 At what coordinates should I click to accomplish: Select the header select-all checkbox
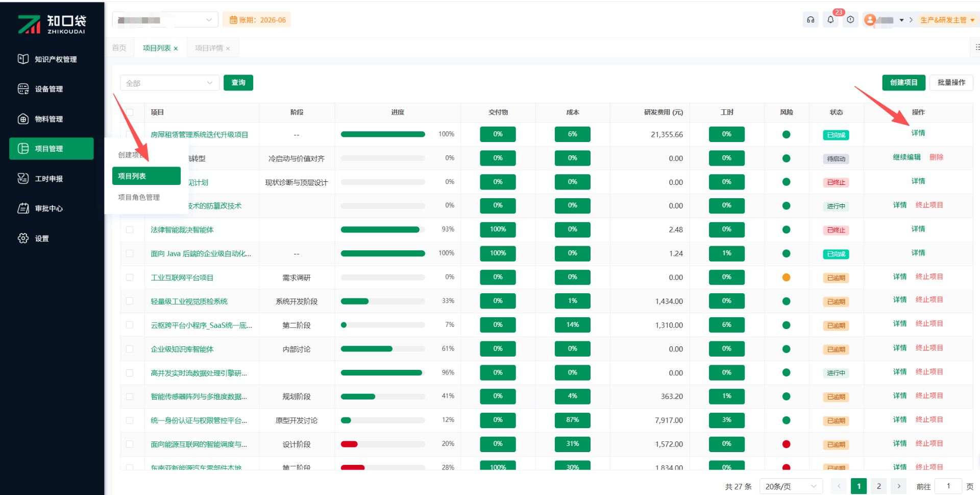(130, 112)
